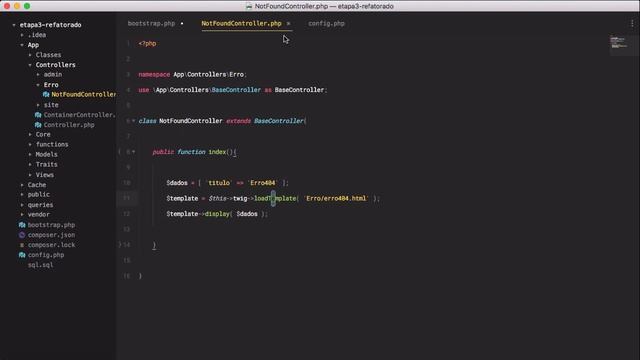Click the 'use' keyword in code

tap(144, 90)
